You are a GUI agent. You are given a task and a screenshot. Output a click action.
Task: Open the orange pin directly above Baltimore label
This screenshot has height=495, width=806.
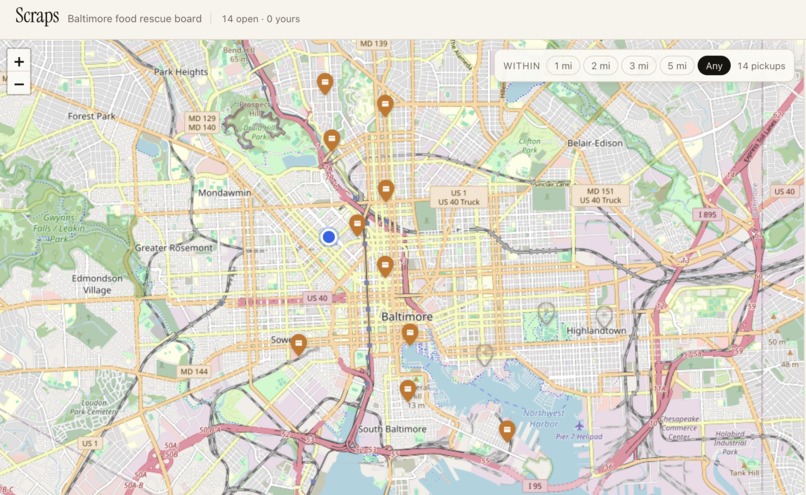point(385,267)
